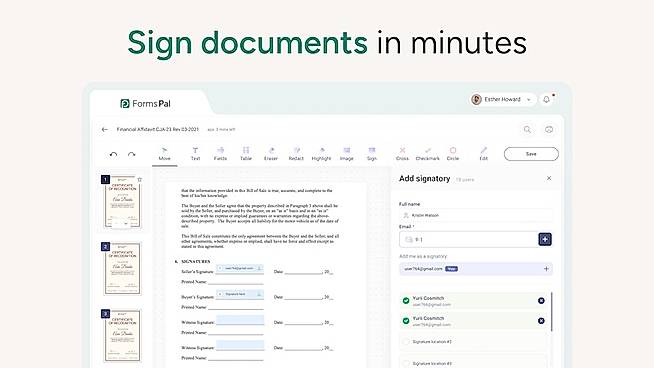Open page 1 thumbnail
Image resolution: width=654 pixels, height=368 pixels.
pyautogui.click(x=122, y=202)
